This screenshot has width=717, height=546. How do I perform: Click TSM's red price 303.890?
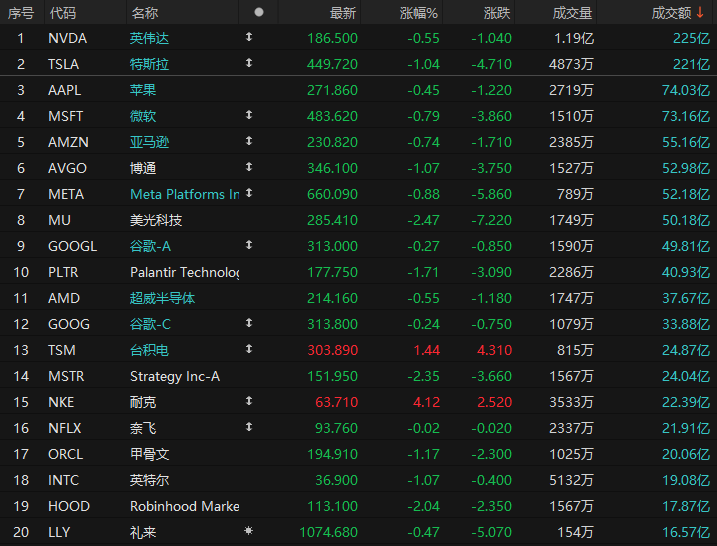point(332,351)
